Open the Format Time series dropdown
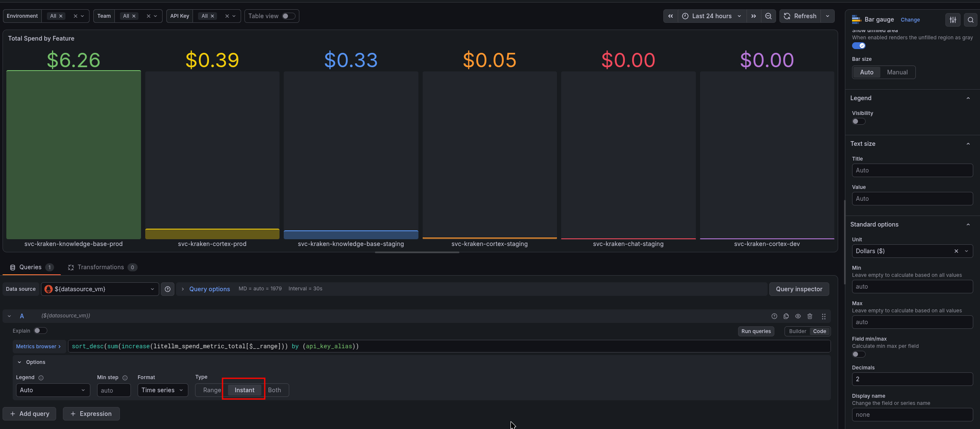The width and height of the screenshot is (980, 429). coord(163,390)
